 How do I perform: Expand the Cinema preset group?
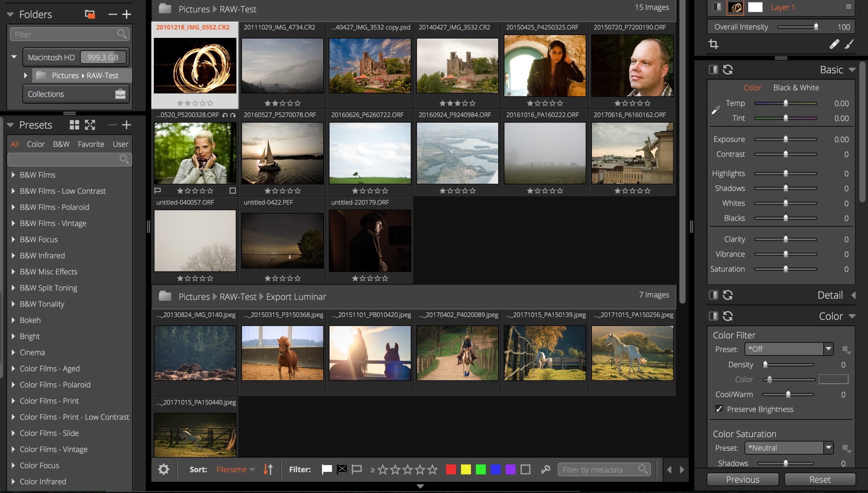[x=13, y=352]
